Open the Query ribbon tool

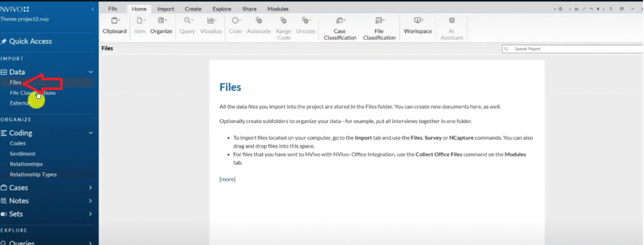click(187, 26)
